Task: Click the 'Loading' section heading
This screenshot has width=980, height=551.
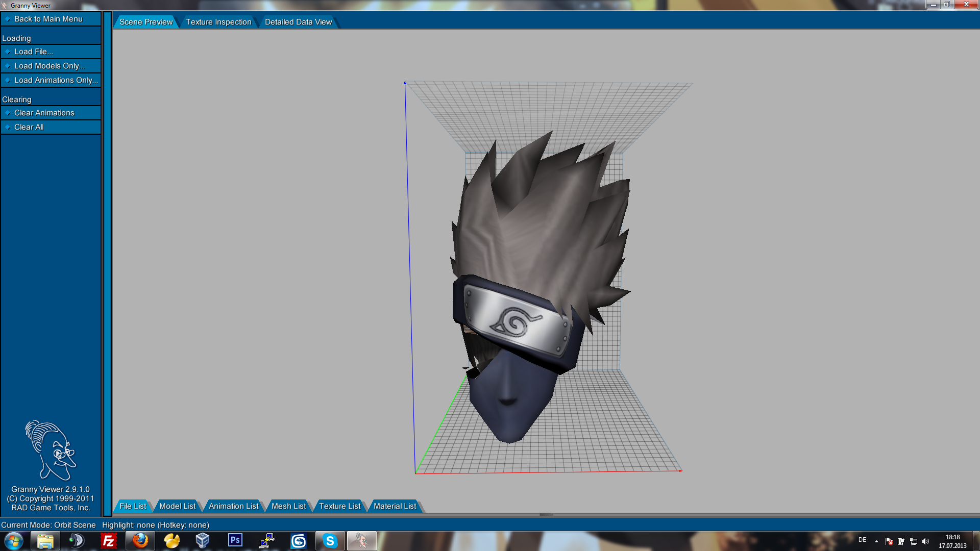Action: tap(16, 38)
